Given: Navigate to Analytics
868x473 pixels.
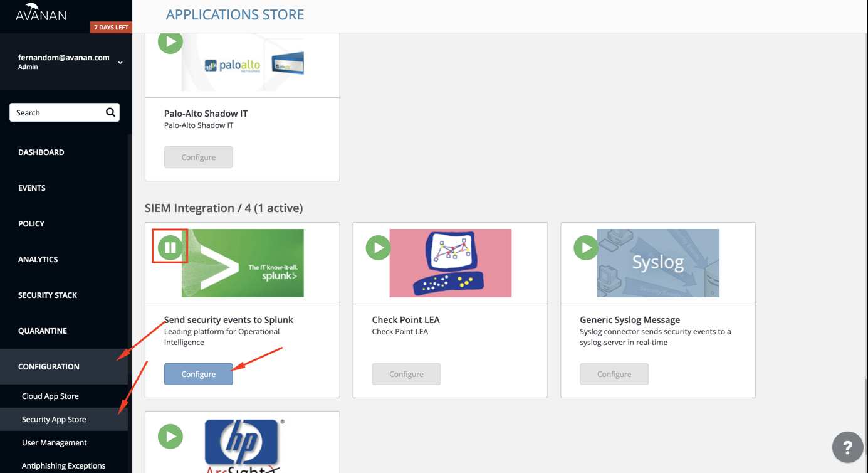Looking at the screenshot, I should click(x=38, y=259).
